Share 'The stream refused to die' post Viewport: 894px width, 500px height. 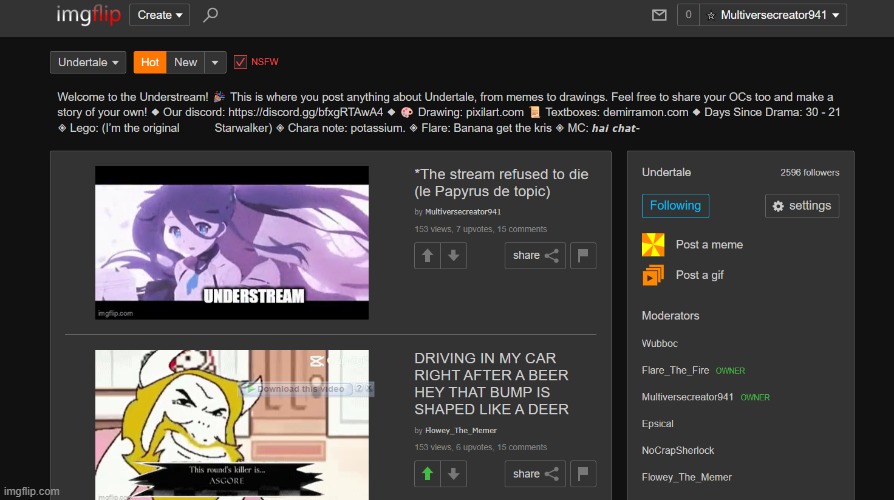tap(535, 255)
